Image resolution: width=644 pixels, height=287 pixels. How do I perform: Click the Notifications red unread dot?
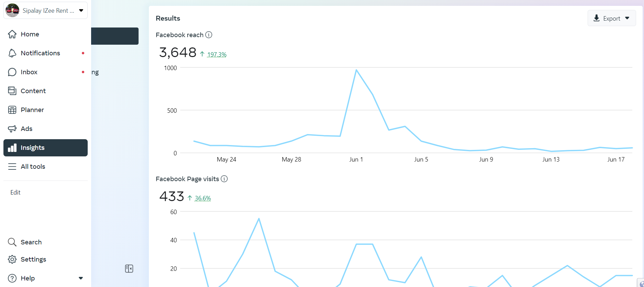coord(83,53)
